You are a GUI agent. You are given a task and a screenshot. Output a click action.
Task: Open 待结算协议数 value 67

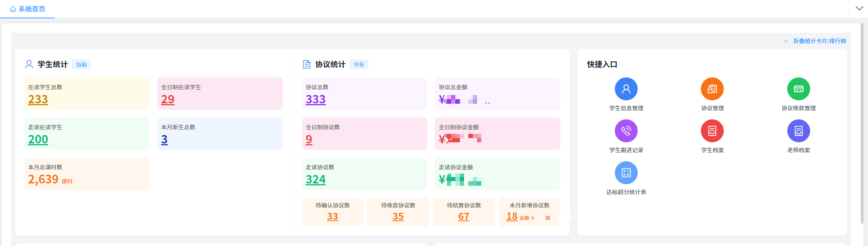click(464, 217)
